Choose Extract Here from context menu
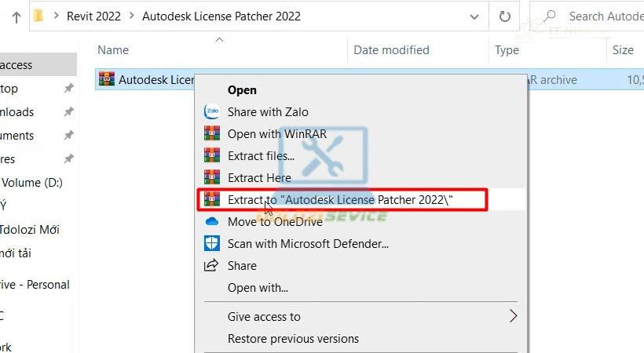The image size is (644, 353). coord(259,177)
